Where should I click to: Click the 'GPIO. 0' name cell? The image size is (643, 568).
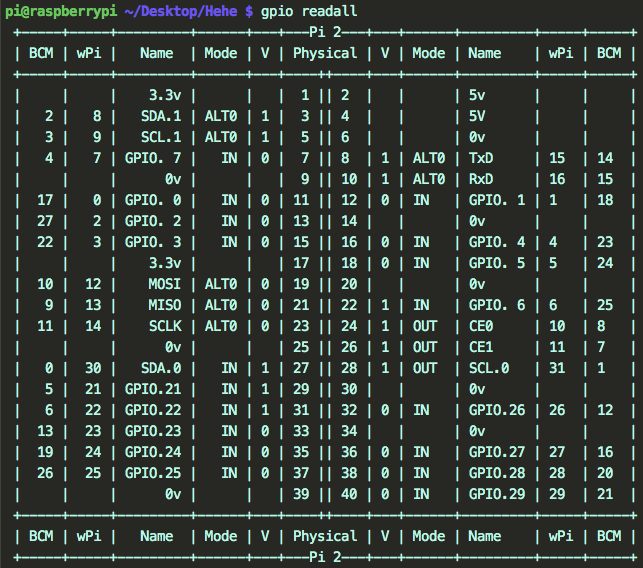coord(153,200)
